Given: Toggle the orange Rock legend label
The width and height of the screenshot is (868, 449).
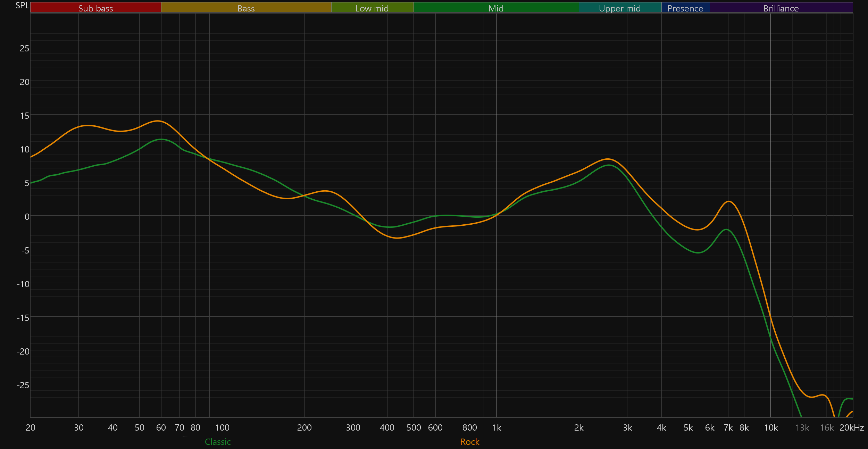Looking at the screenshot, I should pos(469,442).
